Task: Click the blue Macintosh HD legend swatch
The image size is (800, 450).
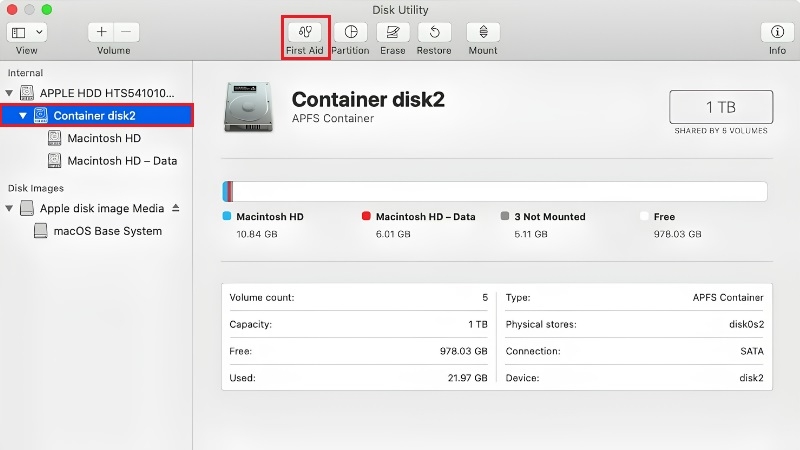Action: click(x=227, y=216)
